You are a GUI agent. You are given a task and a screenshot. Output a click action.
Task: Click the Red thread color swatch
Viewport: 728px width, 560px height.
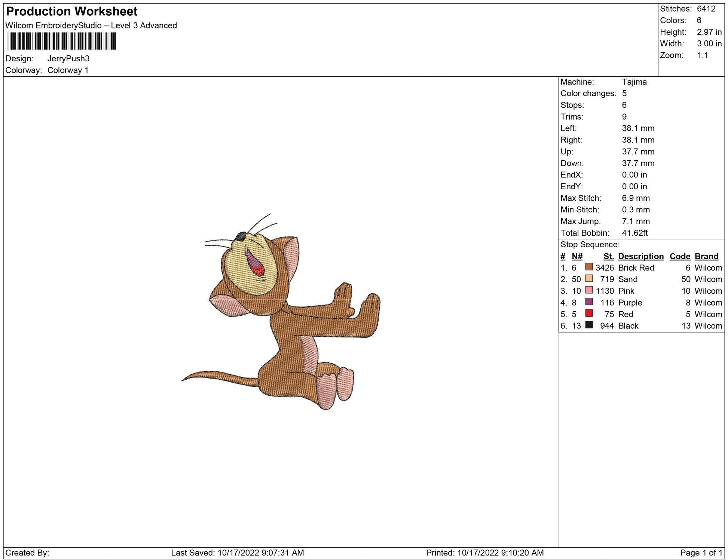pyautogui.click(x=589, y=313)
